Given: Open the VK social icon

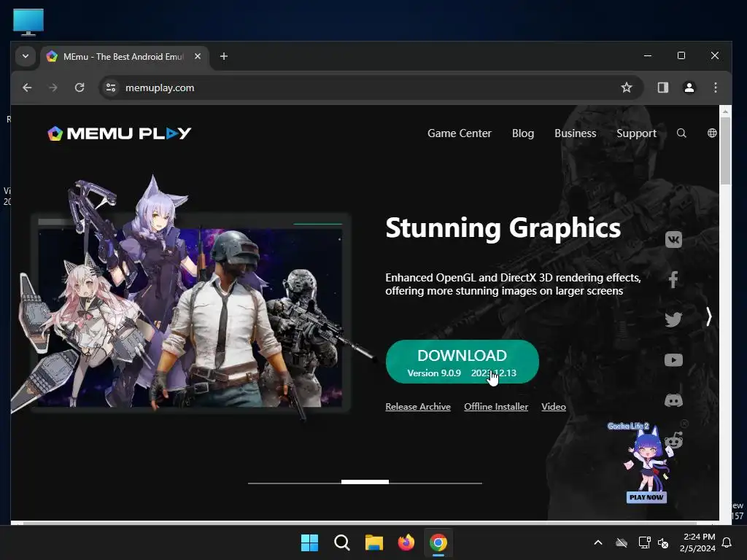Looking at the screenshot, I should [x=673, y=239].
